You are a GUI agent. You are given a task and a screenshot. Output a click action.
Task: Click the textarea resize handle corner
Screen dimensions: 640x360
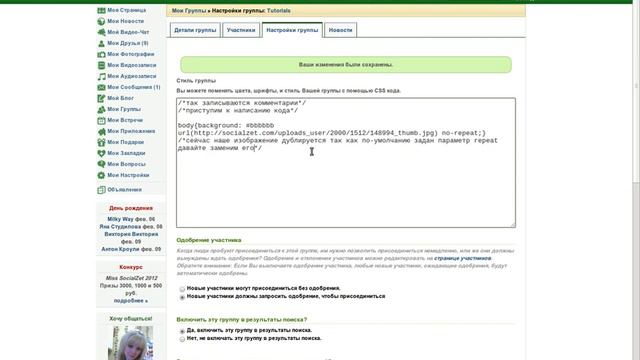pyautogui.click(x=513, y=224)
